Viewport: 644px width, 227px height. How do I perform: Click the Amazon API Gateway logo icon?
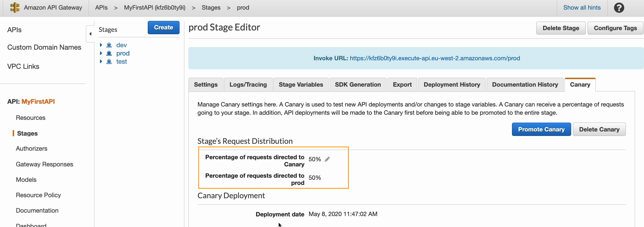click(15, 8)
